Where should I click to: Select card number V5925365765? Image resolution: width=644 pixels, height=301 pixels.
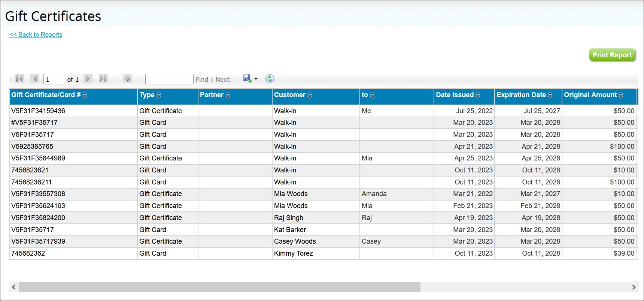[32, 147]
